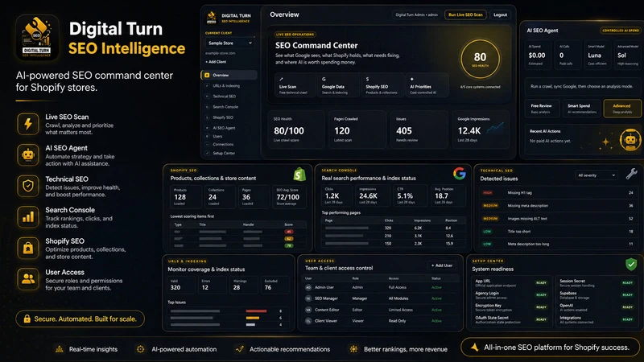Click the small sidebar Digital Turn logo
The height and width of the screenshot is (362, 644).
coord(212,17)
